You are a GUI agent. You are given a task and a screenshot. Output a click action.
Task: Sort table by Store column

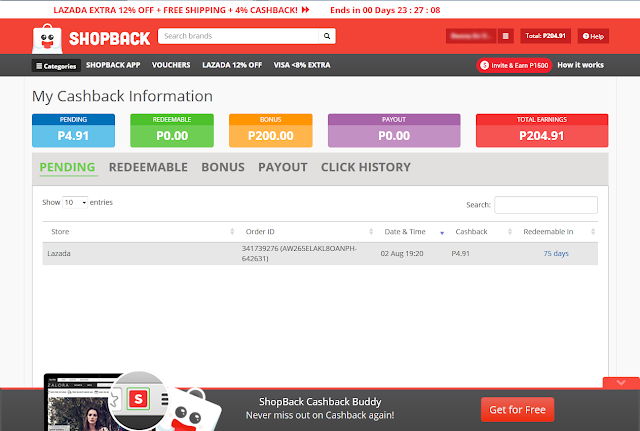[140, 232]
